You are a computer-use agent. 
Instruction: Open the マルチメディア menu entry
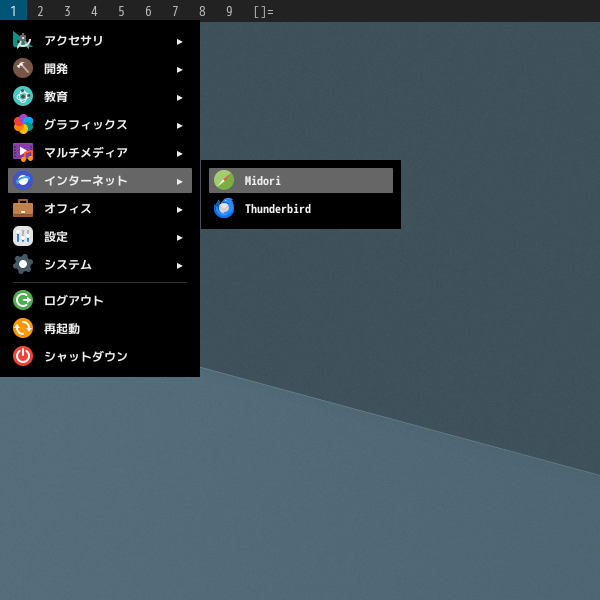[100, 152]
